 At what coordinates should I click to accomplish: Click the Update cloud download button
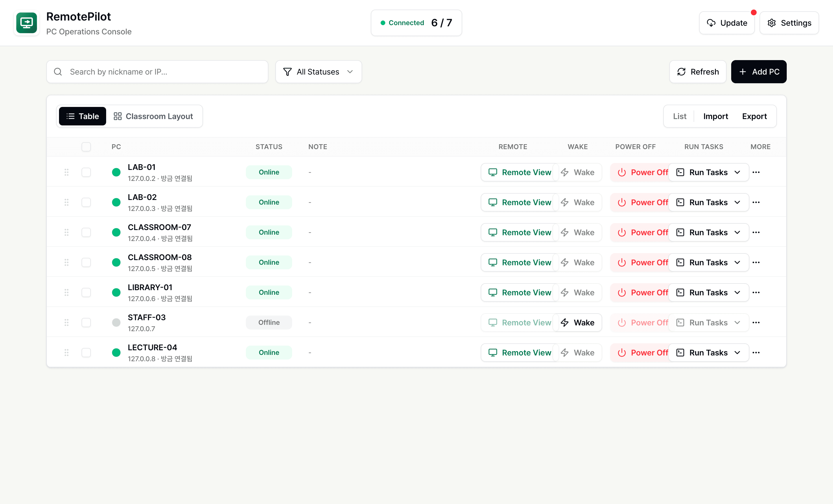coord(727,23)
